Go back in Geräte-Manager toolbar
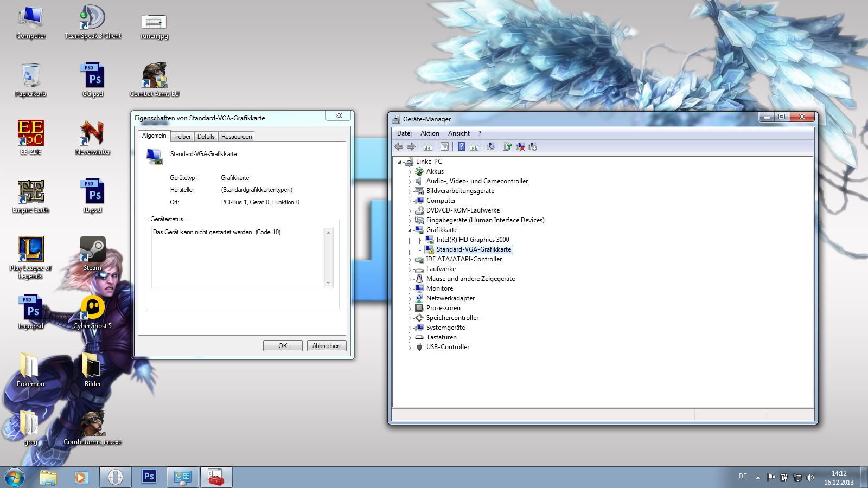 click(x=399, y=146)
